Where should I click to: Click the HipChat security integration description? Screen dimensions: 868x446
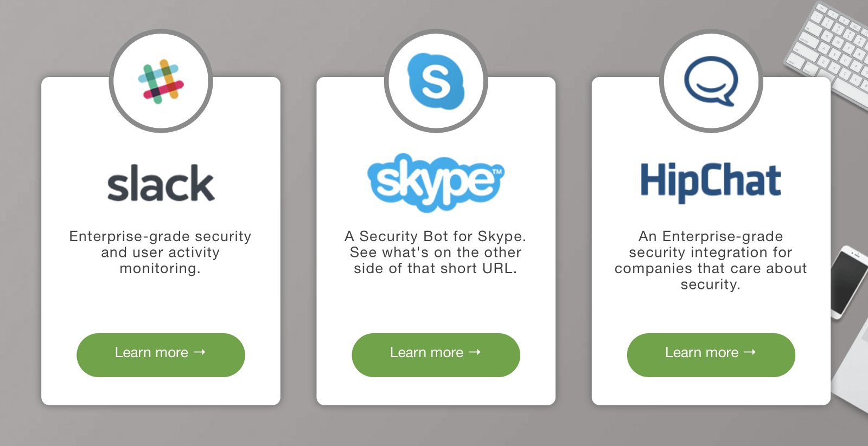tap(711, 260)
